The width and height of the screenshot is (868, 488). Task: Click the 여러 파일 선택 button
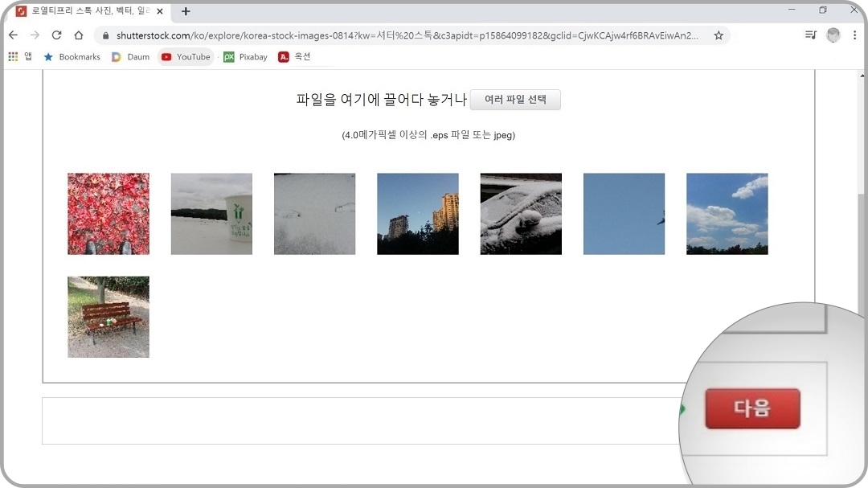515,100
